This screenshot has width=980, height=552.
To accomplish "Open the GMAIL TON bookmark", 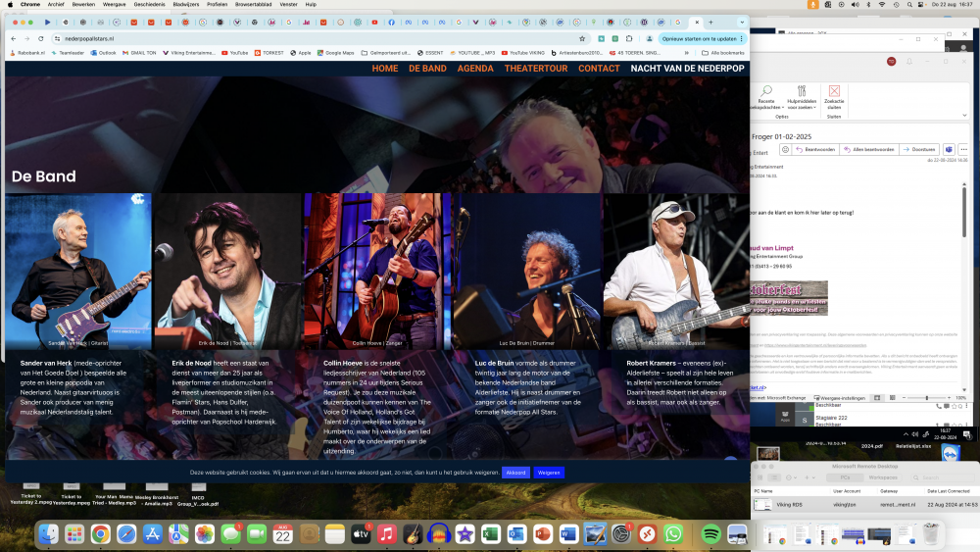I will 139,53.
